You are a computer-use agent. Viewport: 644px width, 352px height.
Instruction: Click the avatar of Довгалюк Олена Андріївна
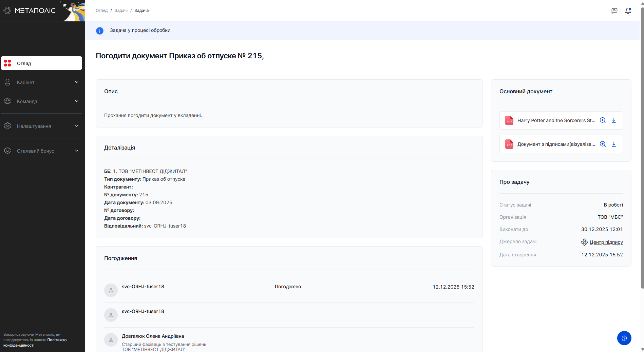[111, 339]
